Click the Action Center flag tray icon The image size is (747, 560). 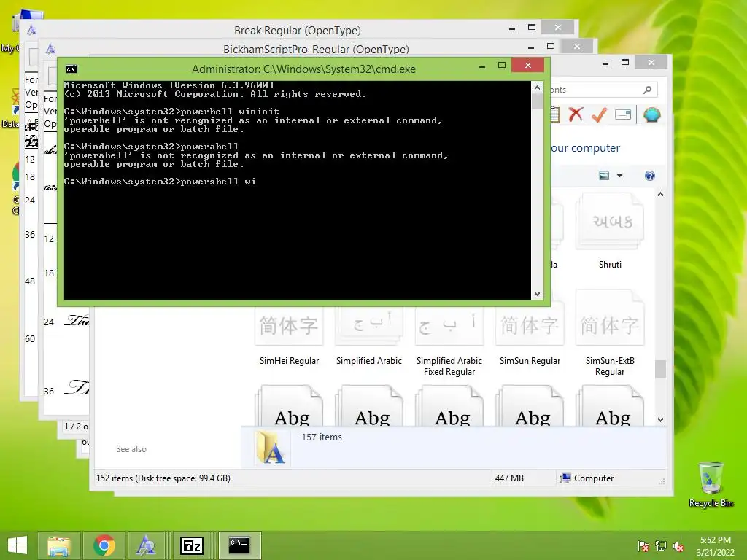pos(643,546)
